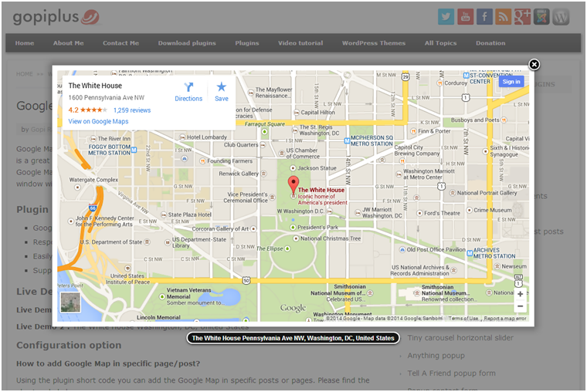Open the WordPress icon in header

(561, 17)
